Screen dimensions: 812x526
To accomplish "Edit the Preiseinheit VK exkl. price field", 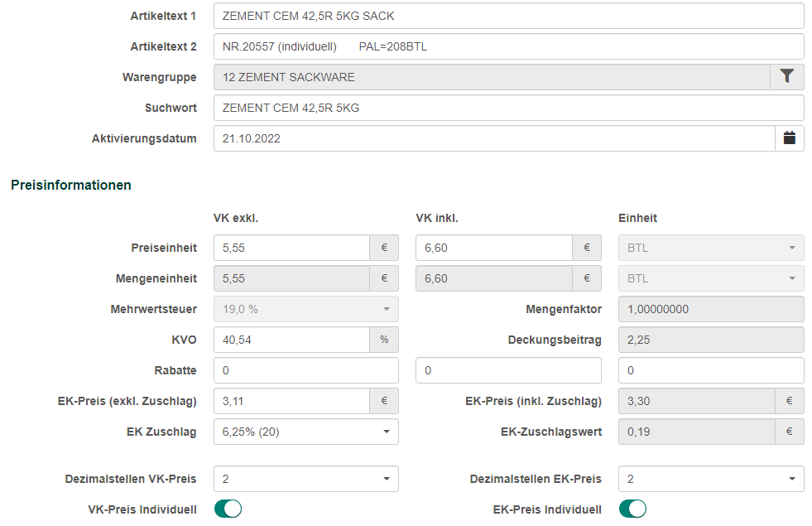I will pos(291,248).
